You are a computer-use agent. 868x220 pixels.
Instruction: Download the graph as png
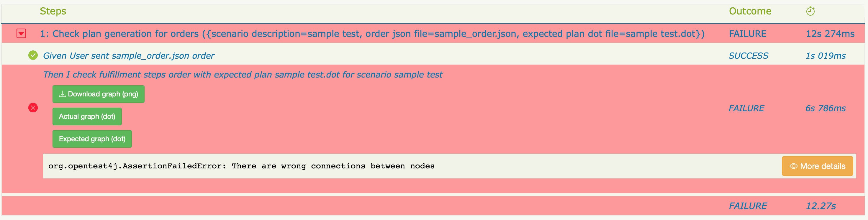[98, 94]
